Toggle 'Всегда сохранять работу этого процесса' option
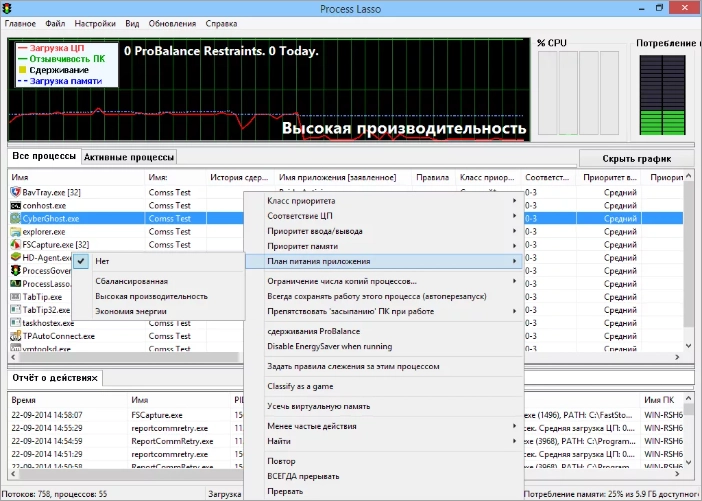 click(384, 296)
